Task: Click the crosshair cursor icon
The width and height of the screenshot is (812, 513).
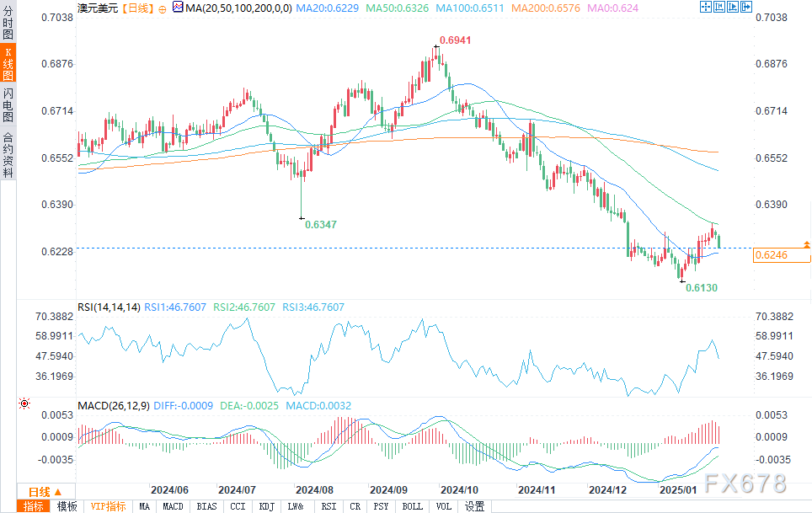Action: click(x=705, y=7)
